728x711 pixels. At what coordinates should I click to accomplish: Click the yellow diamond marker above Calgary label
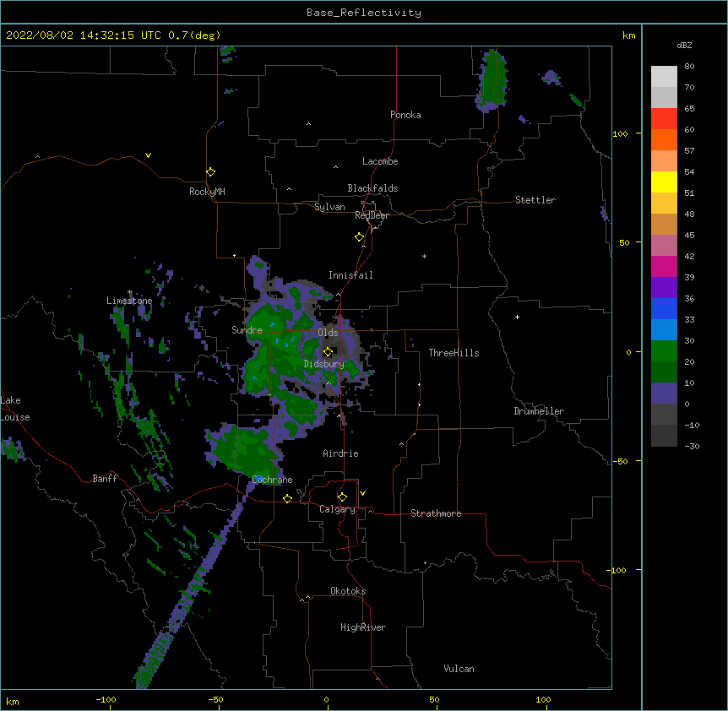point(342,497)
